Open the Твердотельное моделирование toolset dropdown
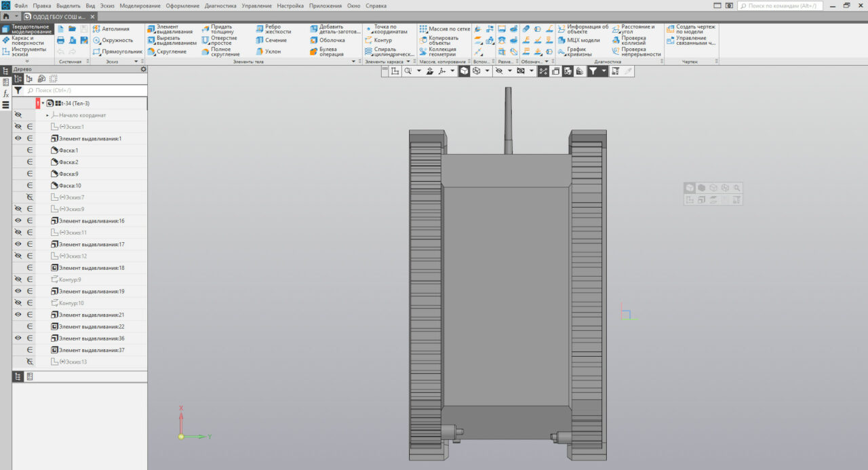The width and height of the screenshot is (868, 470). click(x=27, y=29)
